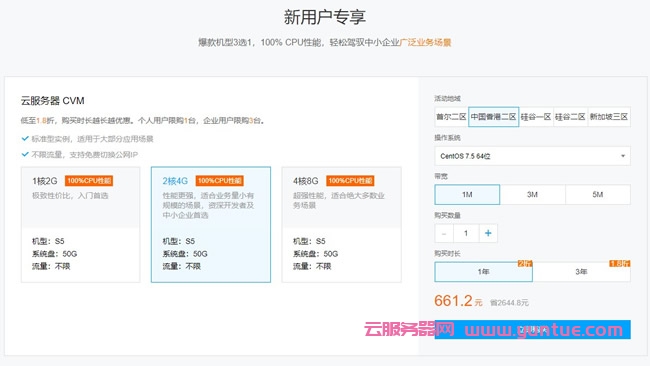Increase purchase quantity with plus button
650x366 pixels.
tap(488, 233)
